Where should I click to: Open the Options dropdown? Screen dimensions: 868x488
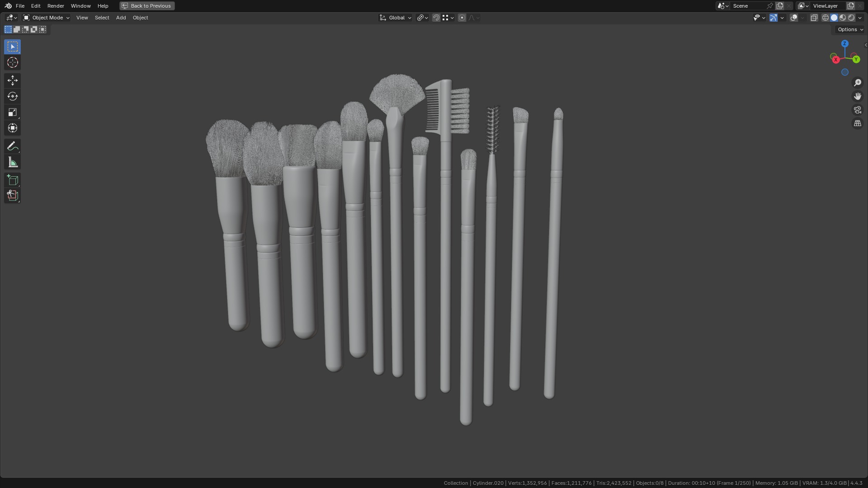coord(850,29)
